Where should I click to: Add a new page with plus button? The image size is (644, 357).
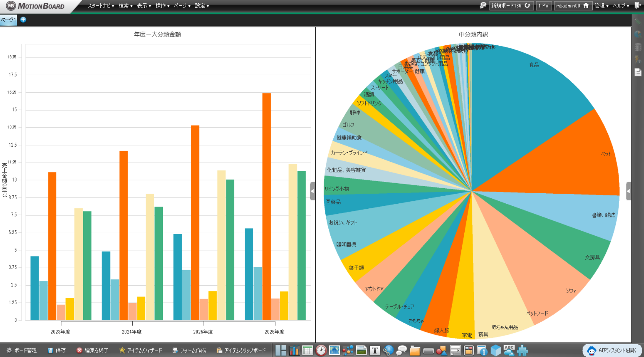pos(23,19)
